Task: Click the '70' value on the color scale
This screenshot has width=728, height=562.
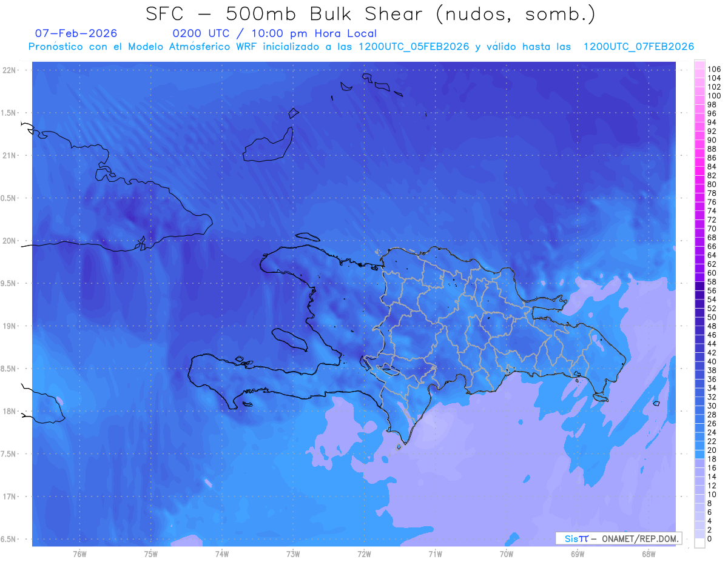Action: tap(712, 229)
